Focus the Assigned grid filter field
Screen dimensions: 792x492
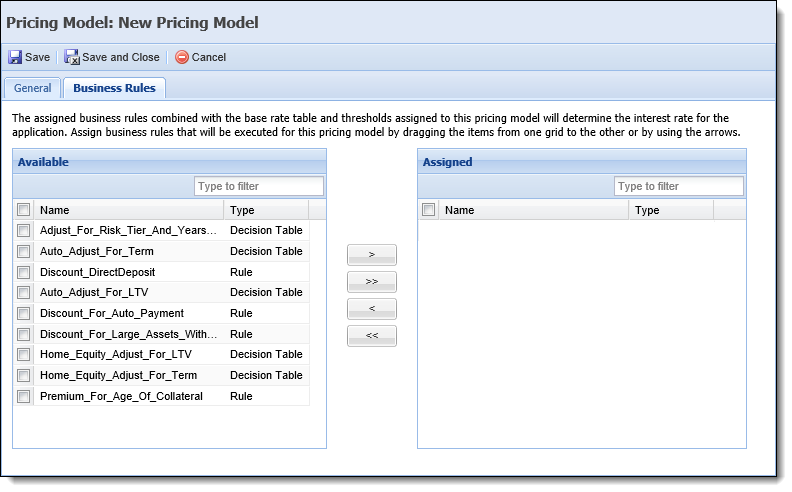coord(679,186)
